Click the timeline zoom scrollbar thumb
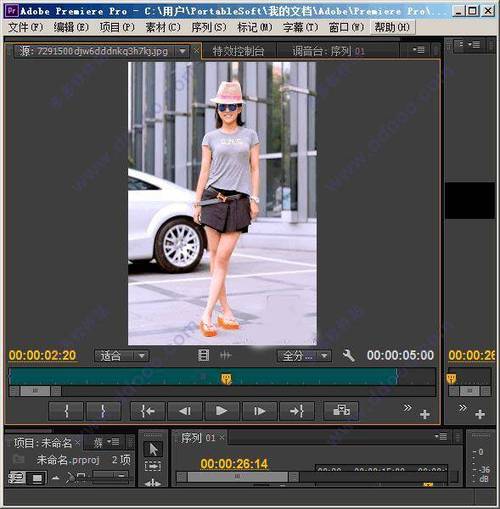This screenshot has height=509, width=500. click(237, 477)
